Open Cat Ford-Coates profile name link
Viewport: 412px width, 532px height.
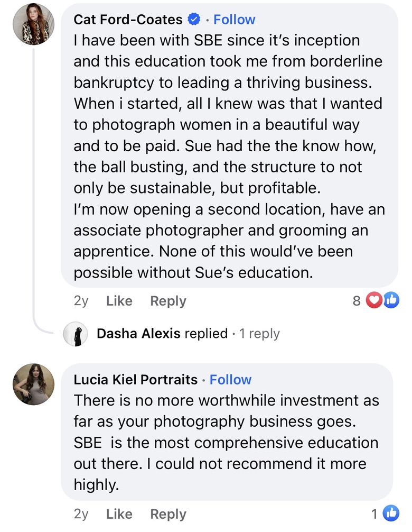[128, 20]
